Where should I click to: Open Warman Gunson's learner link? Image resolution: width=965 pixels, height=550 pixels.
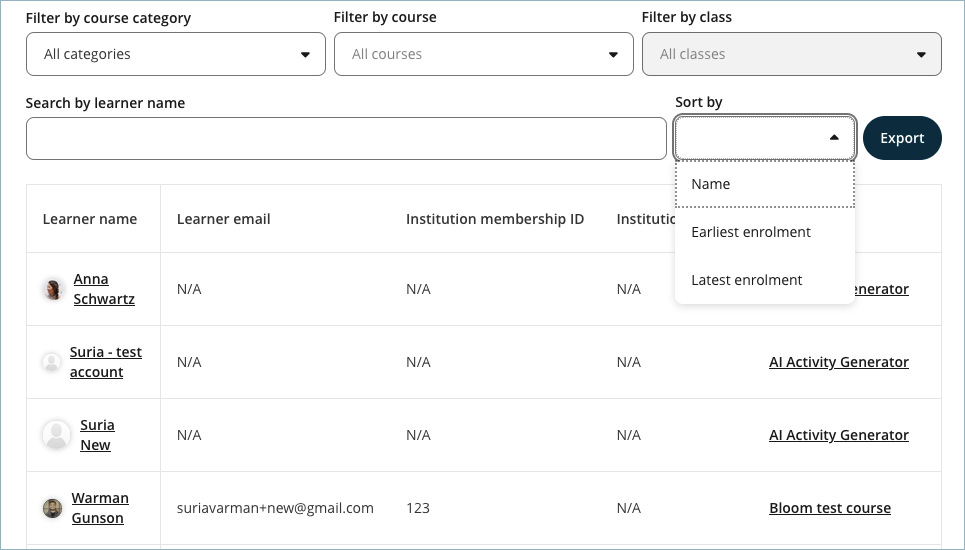point(99,508)
